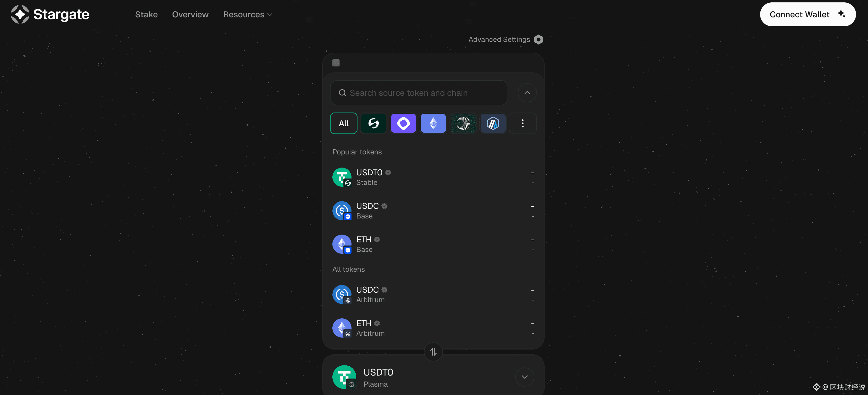Click small gray square in card header
Screen dimensions: 868x395
pyautogui.click(x=336, y=63)
